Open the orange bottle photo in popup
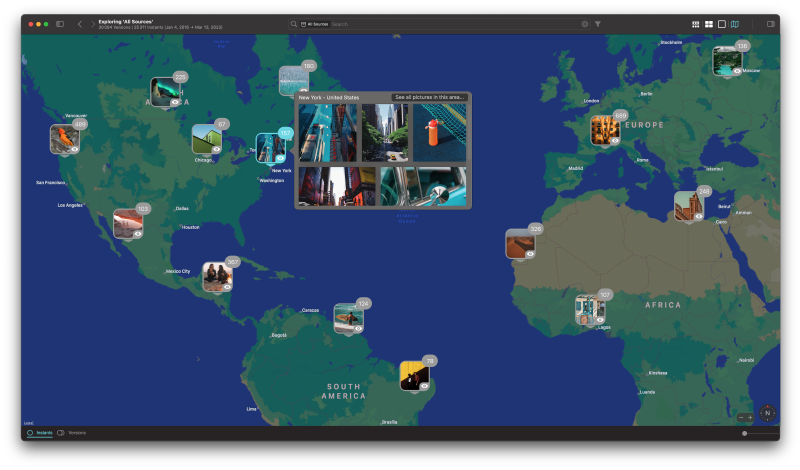Image resolution: width=800 pixels, height=470 pixels. 439,133
